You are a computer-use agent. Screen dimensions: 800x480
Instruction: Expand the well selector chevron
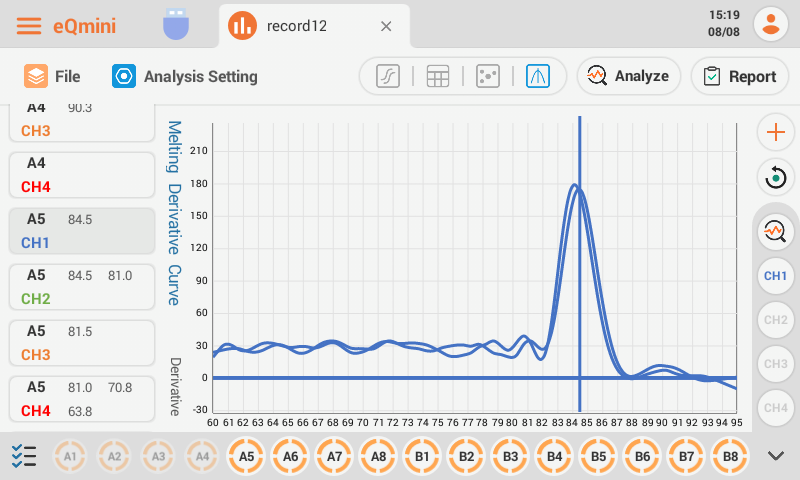[x=776, y=456]
